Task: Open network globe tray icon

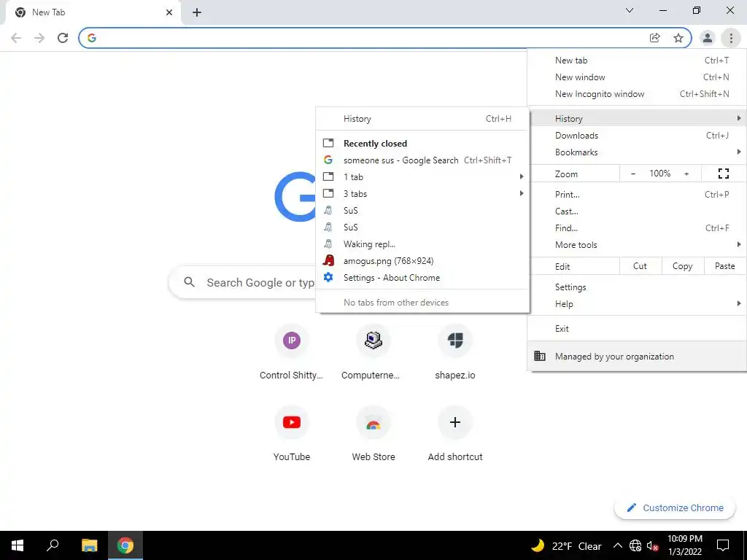Action: click(635, 545)
